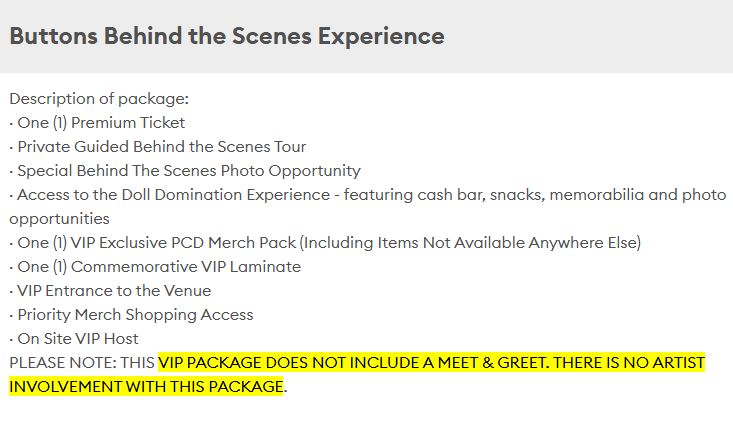Click Private Guided Behind the Scenes Tour text
The width and height of the screenshot is (733, 430).
pyautogui.click(x=161, y=147)
